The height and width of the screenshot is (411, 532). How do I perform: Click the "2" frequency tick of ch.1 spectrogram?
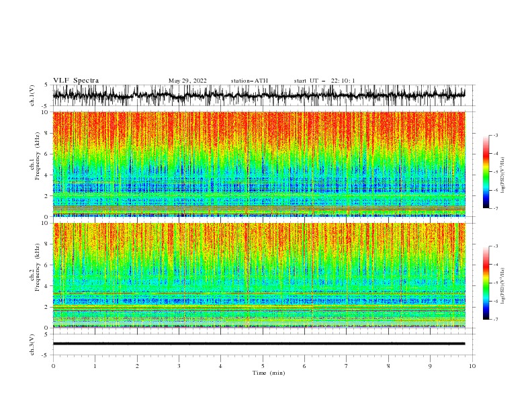[46, 196]
